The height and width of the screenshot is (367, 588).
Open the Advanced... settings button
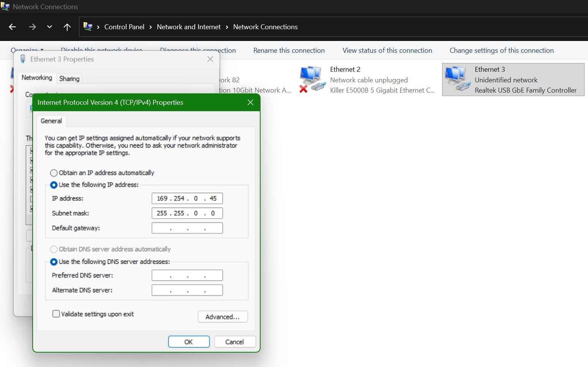coord(223,317)
